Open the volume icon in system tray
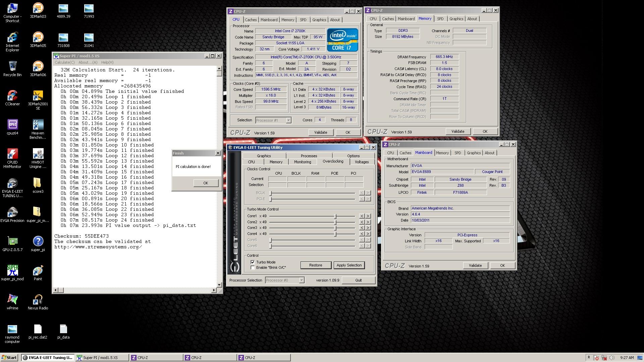644x362 pixels. click(x=612, y=358)
